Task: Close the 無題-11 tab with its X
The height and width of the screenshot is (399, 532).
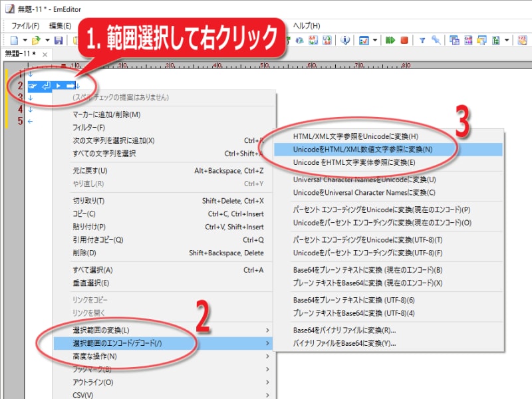Action: click(x=45, y=55)
